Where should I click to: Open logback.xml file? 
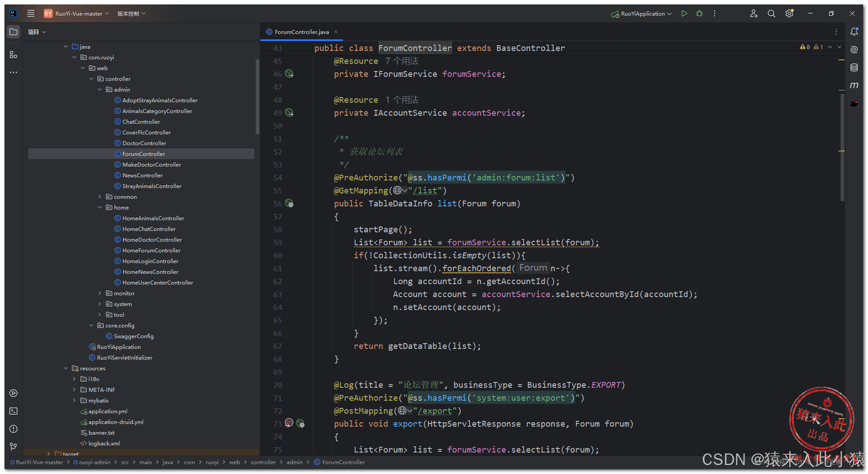pyautogui.click(x=104, y=443)
